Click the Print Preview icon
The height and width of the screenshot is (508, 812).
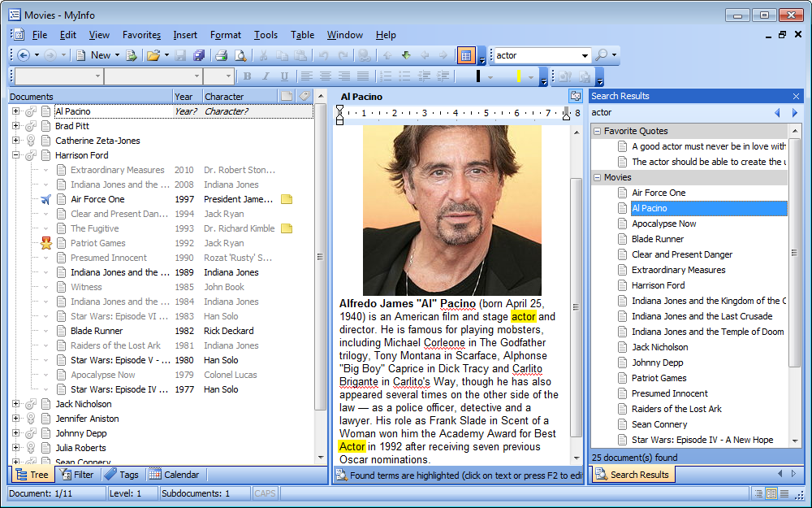(x=240, y=55)
